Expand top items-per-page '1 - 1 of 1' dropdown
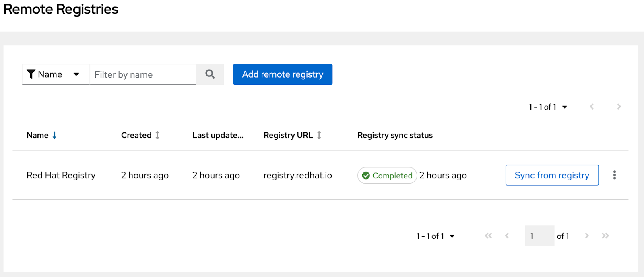The width and height of the screenshot is (644, 277). coord(548,107)
